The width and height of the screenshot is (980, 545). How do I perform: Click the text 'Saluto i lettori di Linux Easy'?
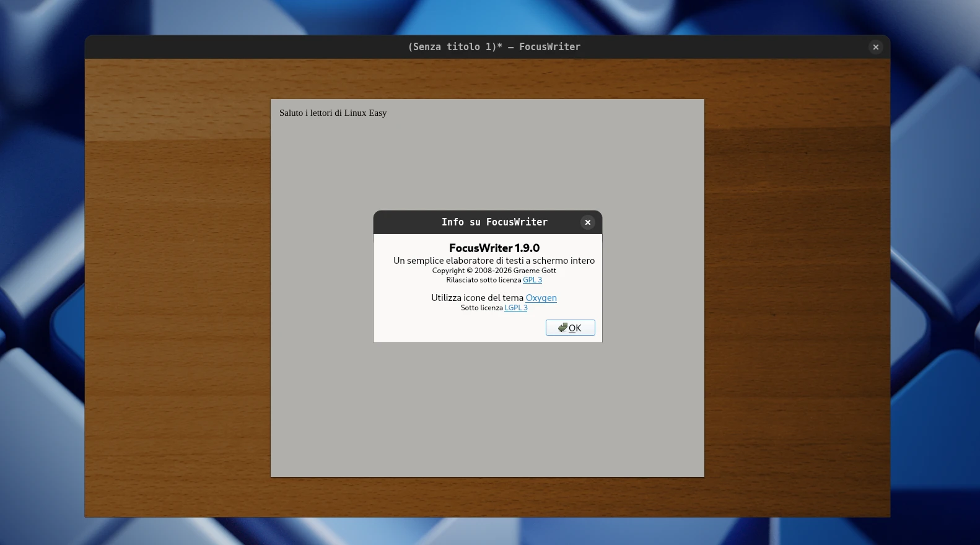pyautogui.click(x=333, y=113)
